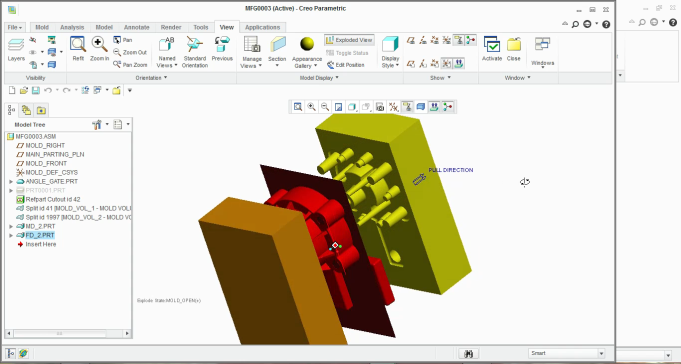
Task: Toggle the Exploded View button
Action: pyautogui.click(x=349, y=40)
